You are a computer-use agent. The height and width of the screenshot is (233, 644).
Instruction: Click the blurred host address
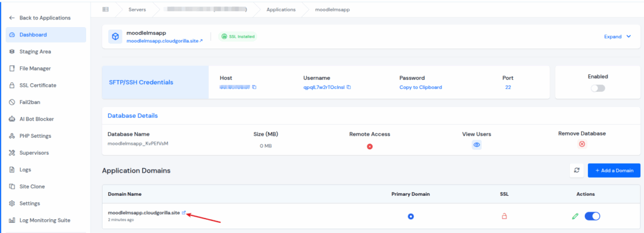[x=235, y=87]
